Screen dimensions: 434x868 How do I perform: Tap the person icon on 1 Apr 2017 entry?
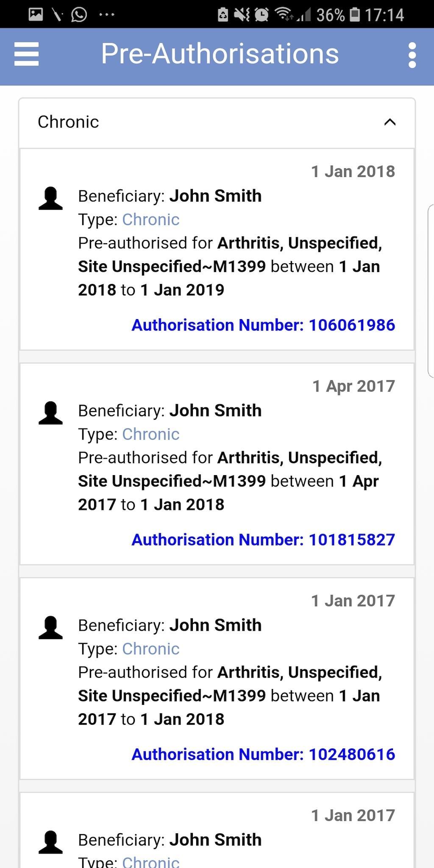[x=50, y=413]
